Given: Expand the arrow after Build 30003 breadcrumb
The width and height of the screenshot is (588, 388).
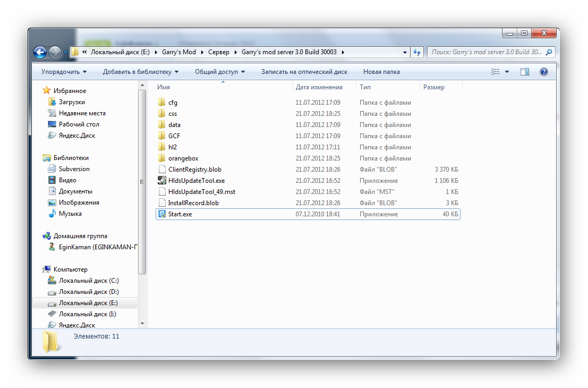Looking at the screenshot, I should click(343, 52).
